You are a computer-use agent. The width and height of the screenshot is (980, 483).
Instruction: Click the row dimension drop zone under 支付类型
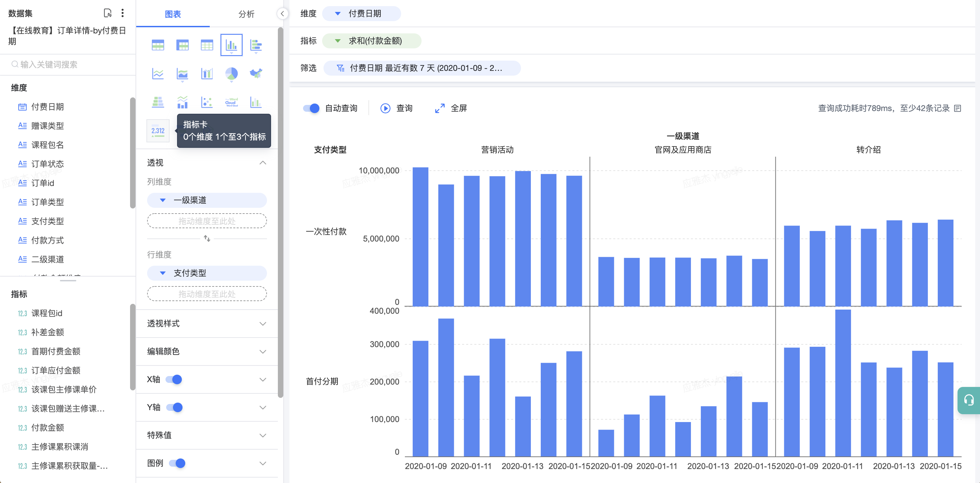pos(207,294)
